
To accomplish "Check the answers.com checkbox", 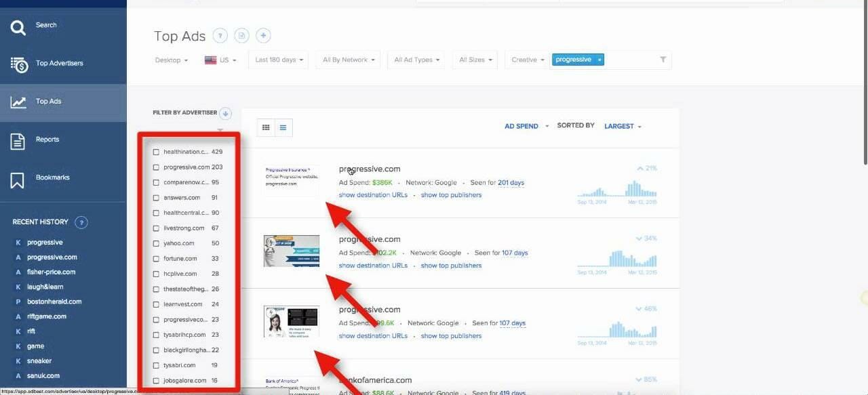I will pyautogui.click(x=156, y=198).
